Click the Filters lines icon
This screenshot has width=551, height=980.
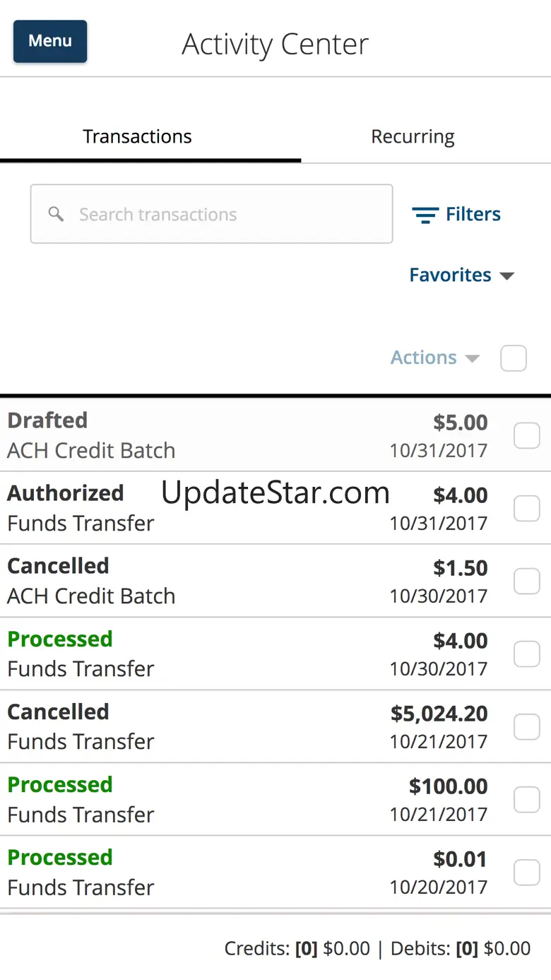coord(425,215)
